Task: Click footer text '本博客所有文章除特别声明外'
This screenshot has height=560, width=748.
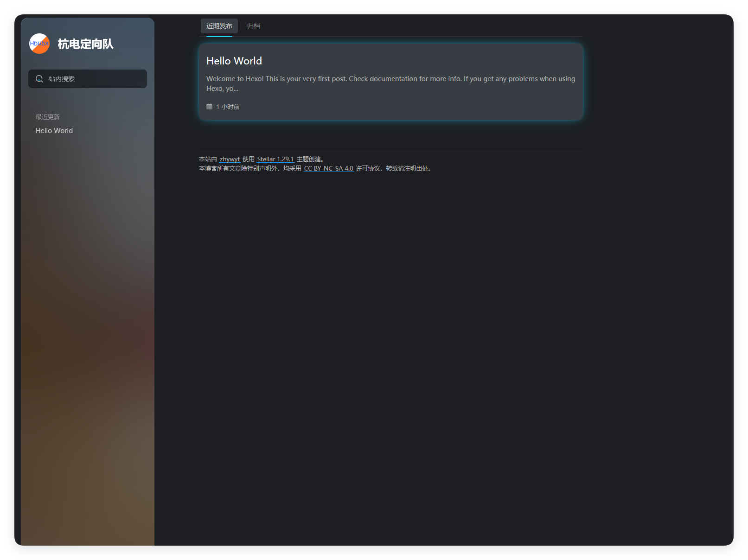Action: click(x=238, y=168)
